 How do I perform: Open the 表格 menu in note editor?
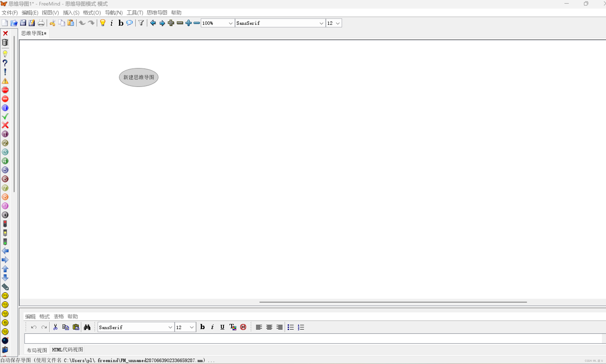pos(59,317)
